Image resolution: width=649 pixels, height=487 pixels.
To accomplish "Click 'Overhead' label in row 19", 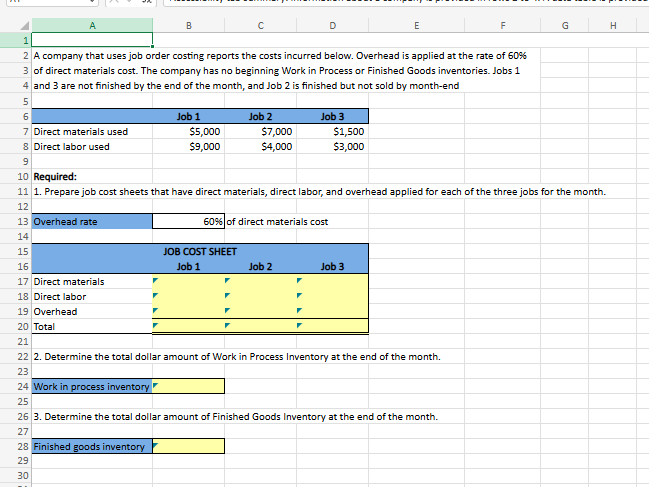I will (55, 312).
